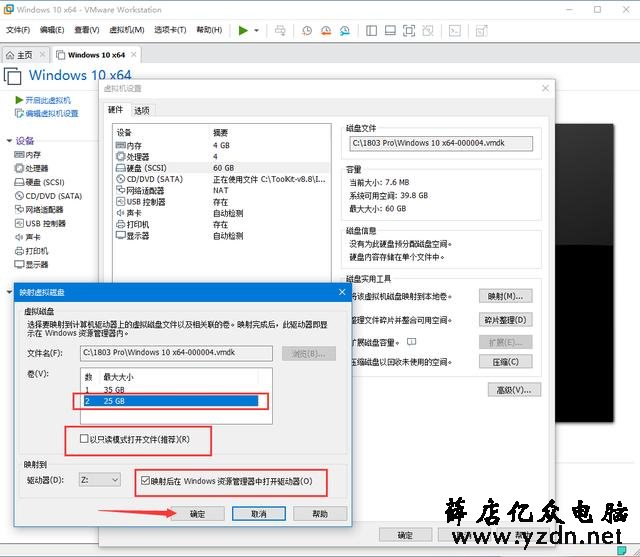640x557 pixels.
Task: Select 声卡 row in settings hardware list
Action: pos(222,213)
